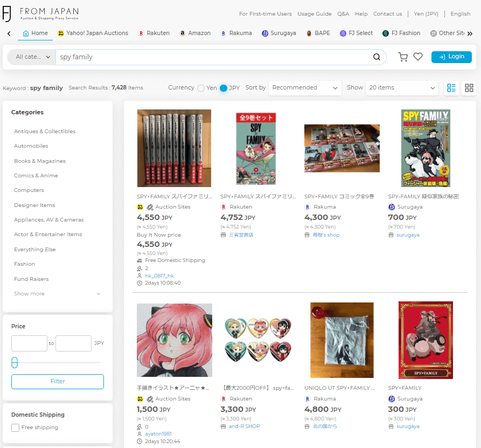481x448 pixels.
Task: Open the BAPE tab
Action: (x=318, y=33)
